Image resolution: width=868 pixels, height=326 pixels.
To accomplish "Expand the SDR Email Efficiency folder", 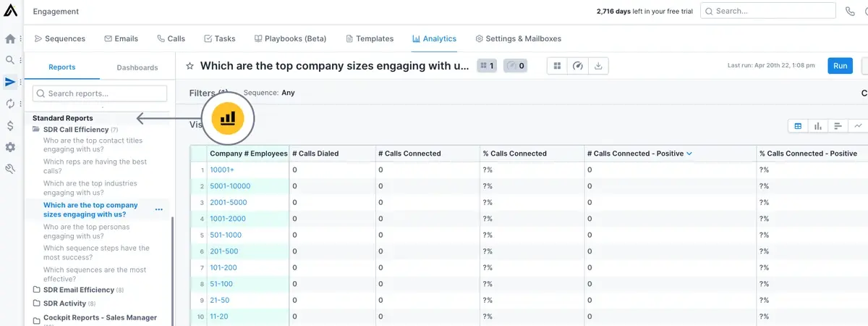I will pyautogui.click(x=78, y=290).
